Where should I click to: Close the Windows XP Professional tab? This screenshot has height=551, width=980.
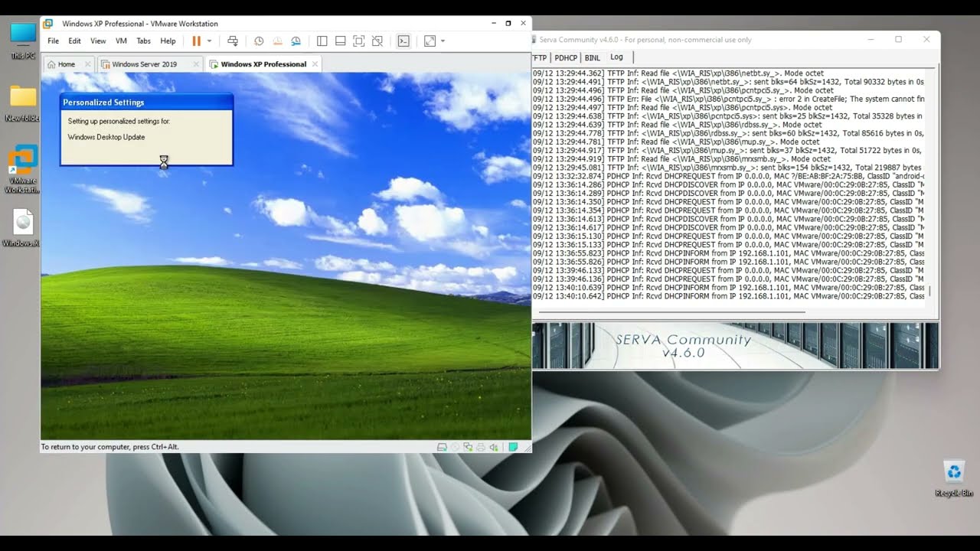pyautogui.click(x=315, y=64)
